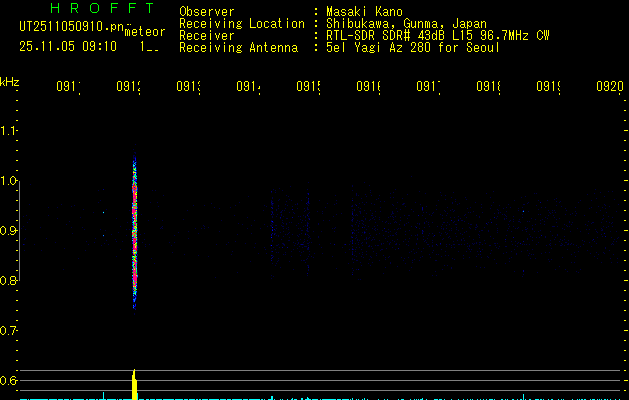Image resolution: width=629 pixels, height=400 pixels.
Task: Click the 0.8 frequency axis label
Action: click(8, 280)
